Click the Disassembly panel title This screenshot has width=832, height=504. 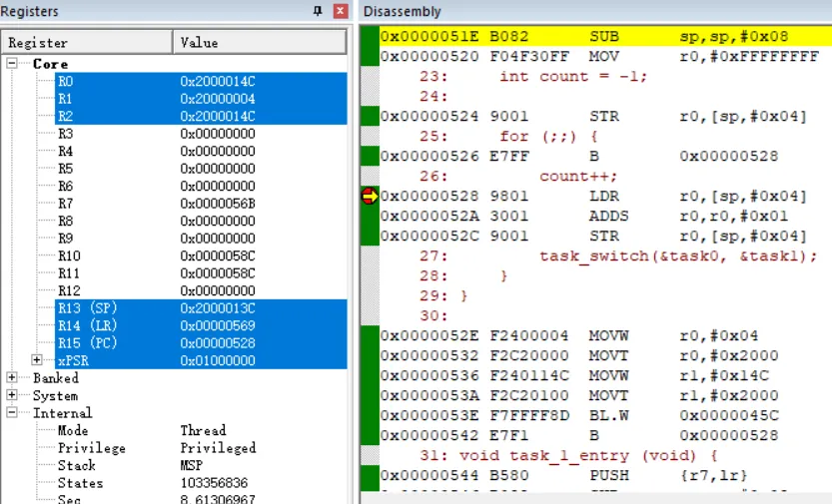[x=402, y=11]
